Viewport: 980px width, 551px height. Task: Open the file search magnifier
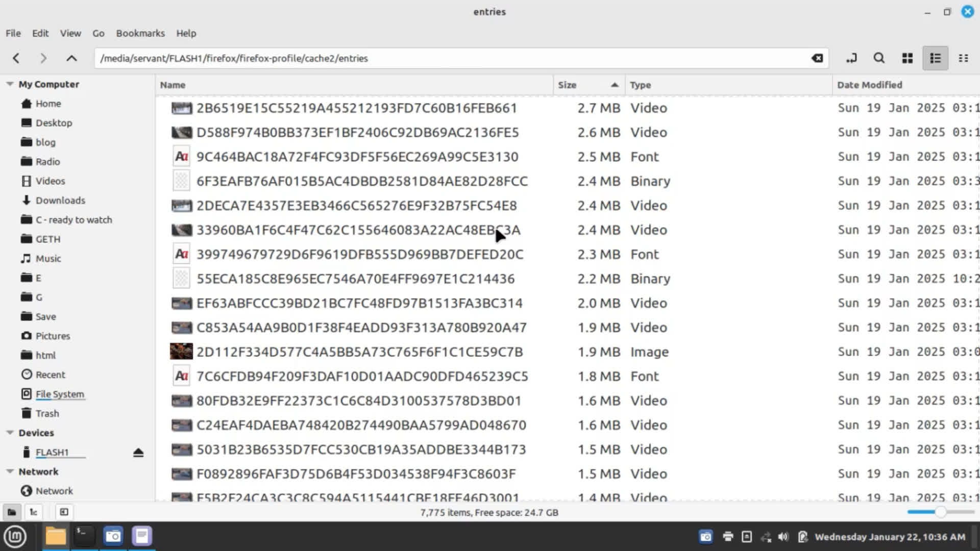click(879, 58)
